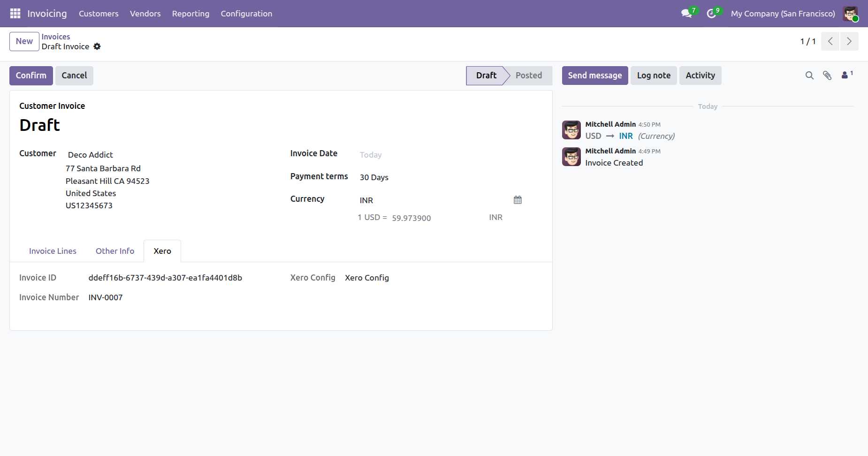The width and height of the screenshot is (868, 456).
Task: Click the Xero Config value link
Action: click(367, 278)
